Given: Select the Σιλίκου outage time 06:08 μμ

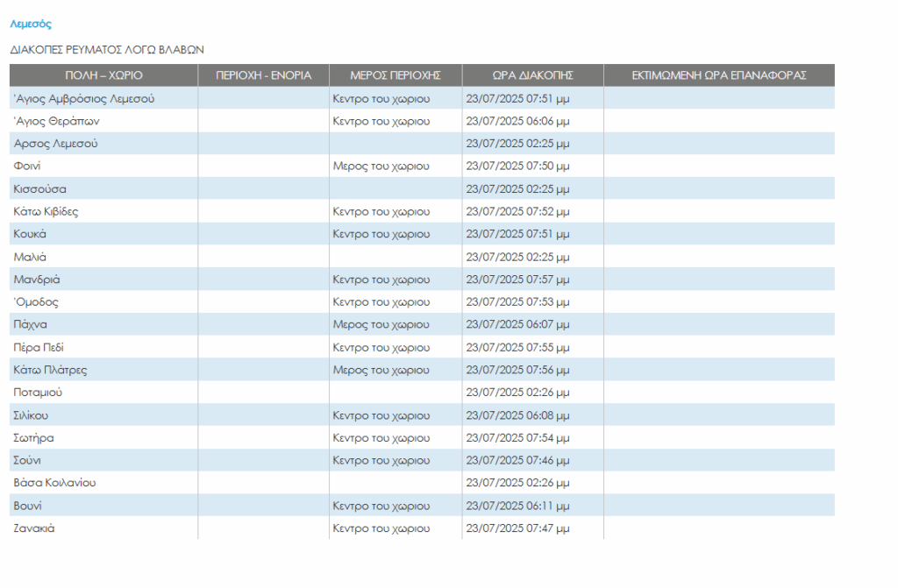Looking at the screenshot, I should (517, 415).
